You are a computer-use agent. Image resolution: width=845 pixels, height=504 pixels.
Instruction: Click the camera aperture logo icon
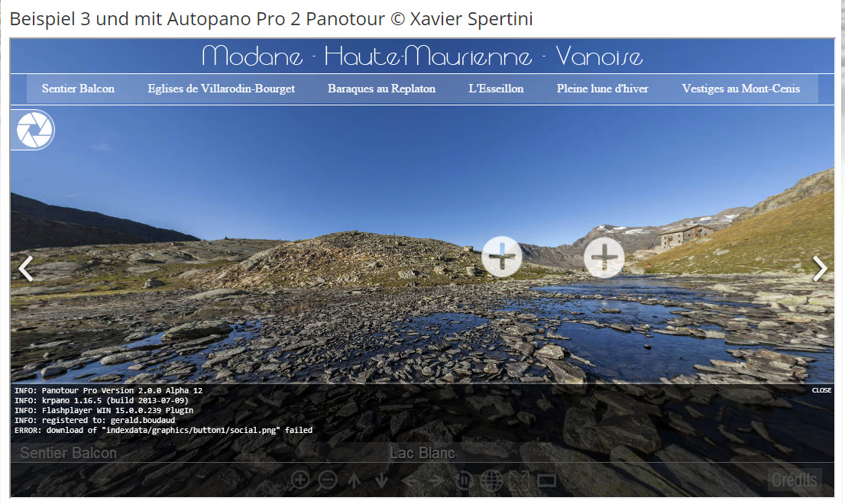point(34,130)
